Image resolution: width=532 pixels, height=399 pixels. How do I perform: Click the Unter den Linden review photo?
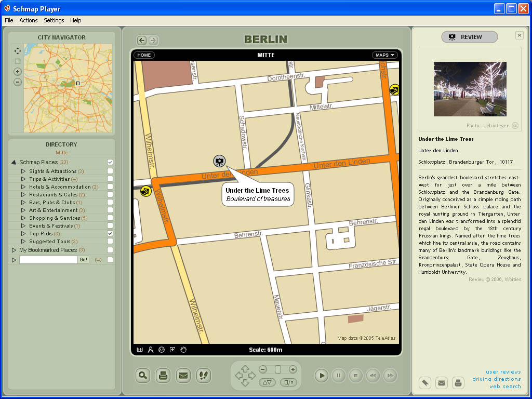point(470,89)
